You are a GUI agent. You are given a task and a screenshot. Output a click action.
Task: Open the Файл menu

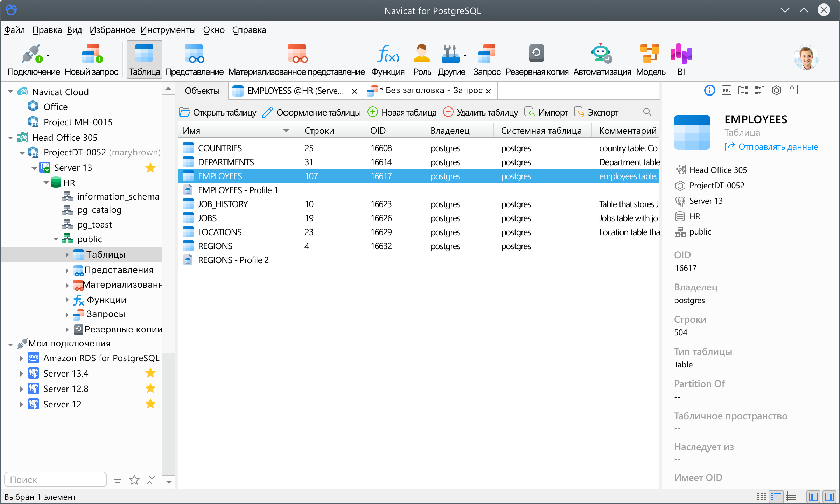[14, 30]
